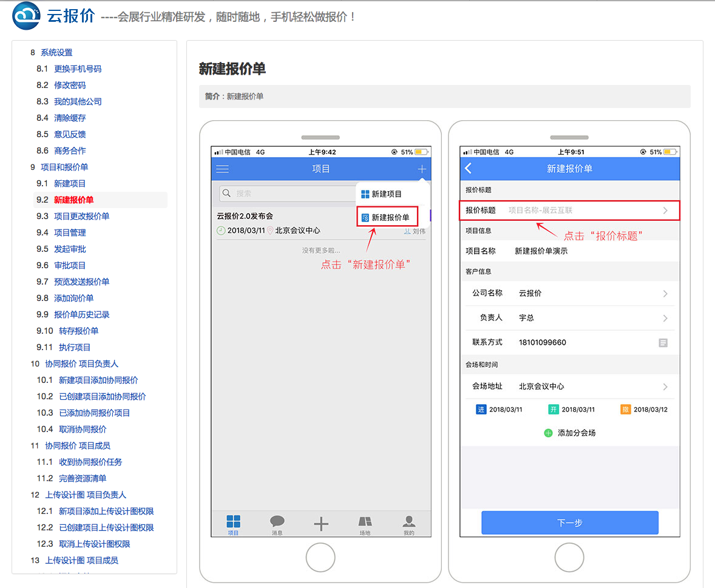Click the search magnifier icon in 项目 screen

click(226, 193)
